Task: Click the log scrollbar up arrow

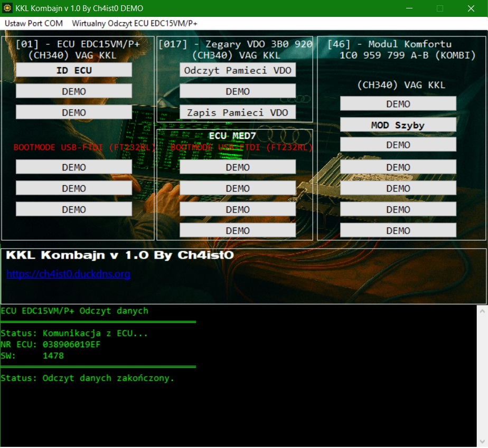Action: point(482,312)
